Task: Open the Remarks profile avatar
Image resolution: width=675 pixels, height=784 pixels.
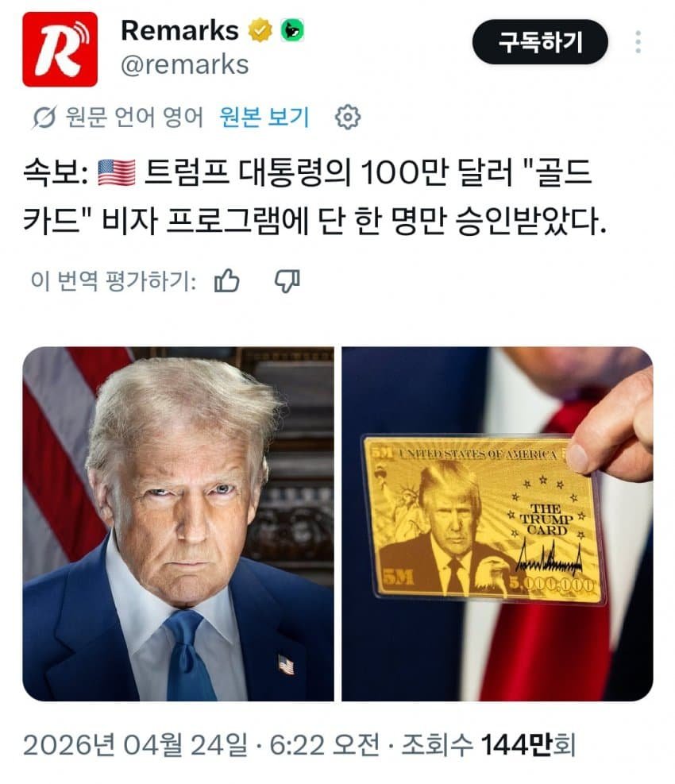Action: (x=60, y=49)
